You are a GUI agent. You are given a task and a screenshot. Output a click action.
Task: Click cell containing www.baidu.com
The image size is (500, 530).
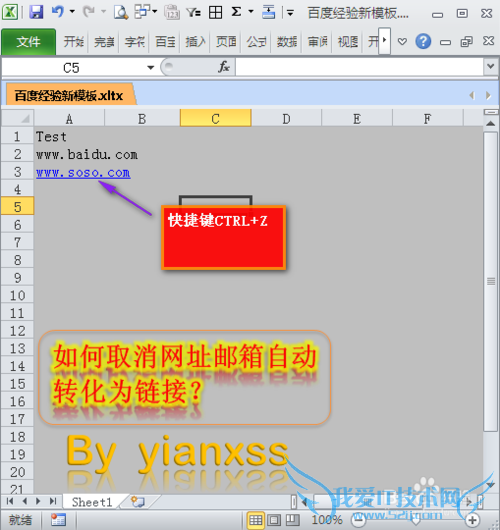point(87,155)
